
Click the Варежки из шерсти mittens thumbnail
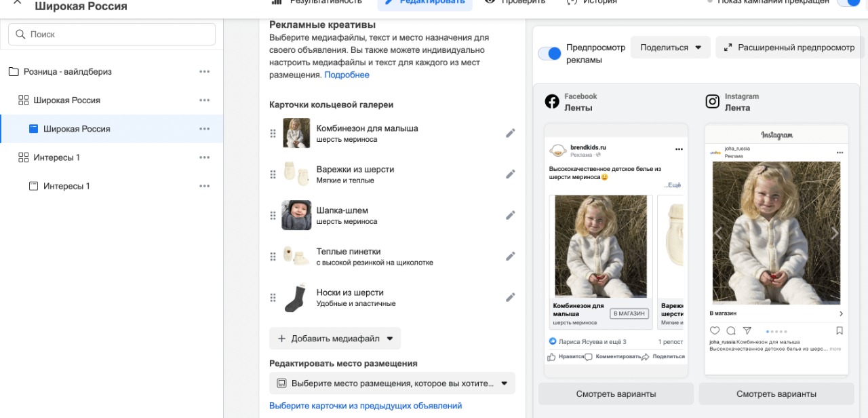[x=296, y=174]
